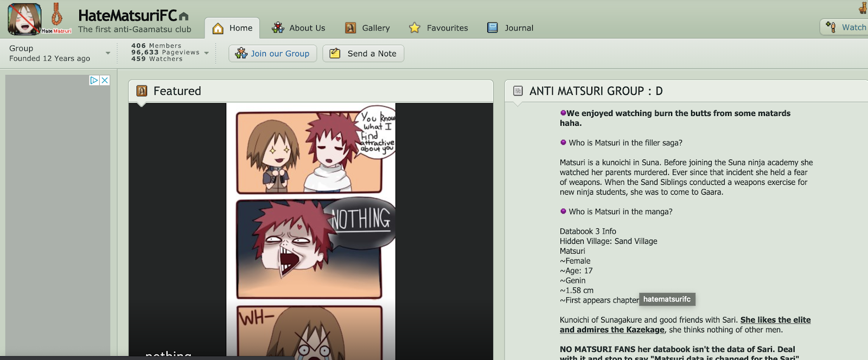Click the AdChoices triangle icon on the ad
This screenshot has height=360, width=868.
94,80
